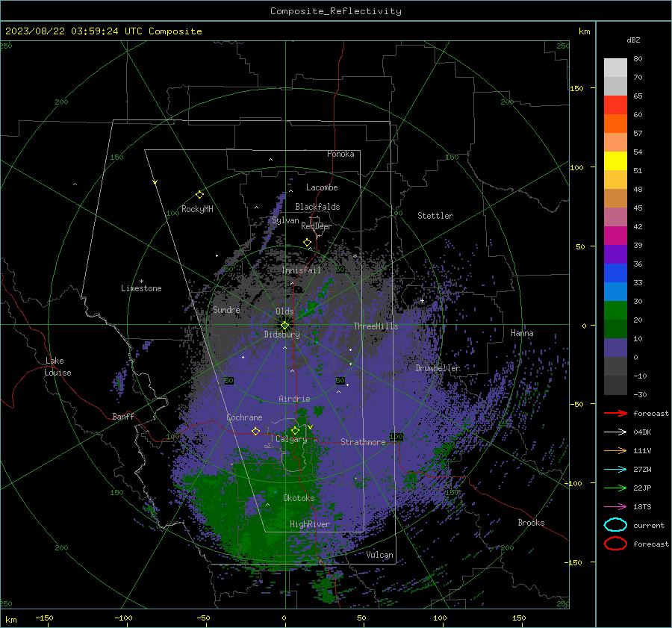Screen dimensions: 672x628
Task: Click the asterisk marker above Limestone
Action: pyautogui.click(x=141, y=282)
